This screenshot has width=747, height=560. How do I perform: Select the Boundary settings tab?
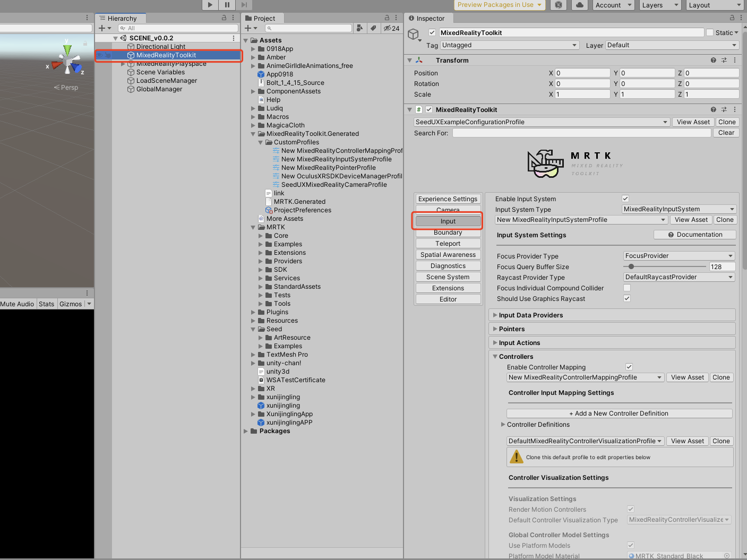coord(448,232)
